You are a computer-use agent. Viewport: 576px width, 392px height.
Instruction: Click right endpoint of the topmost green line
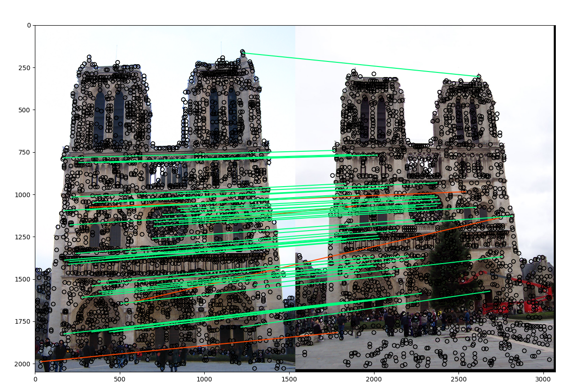coord(479,76)
